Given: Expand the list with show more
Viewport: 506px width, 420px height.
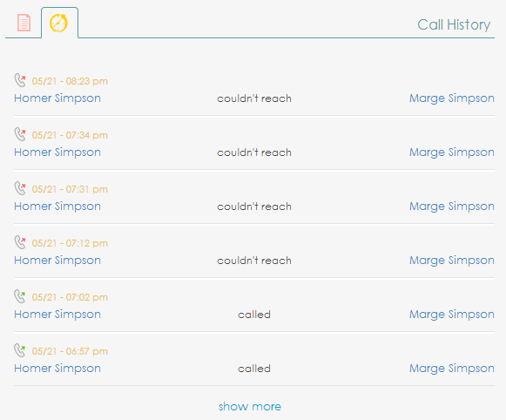Looking at the screenshot, I should (x=250, y=406).
